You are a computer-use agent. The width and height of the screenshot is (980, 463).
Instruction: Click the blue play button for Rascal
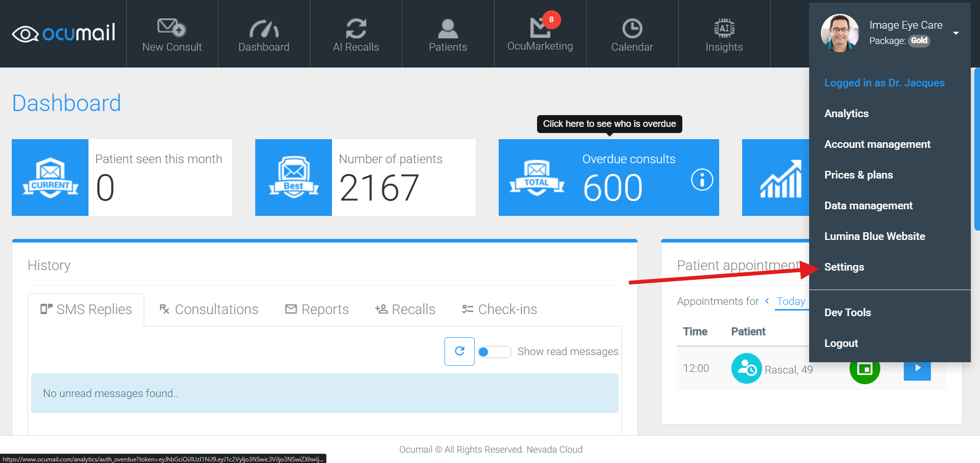click(x=917, y=368)
